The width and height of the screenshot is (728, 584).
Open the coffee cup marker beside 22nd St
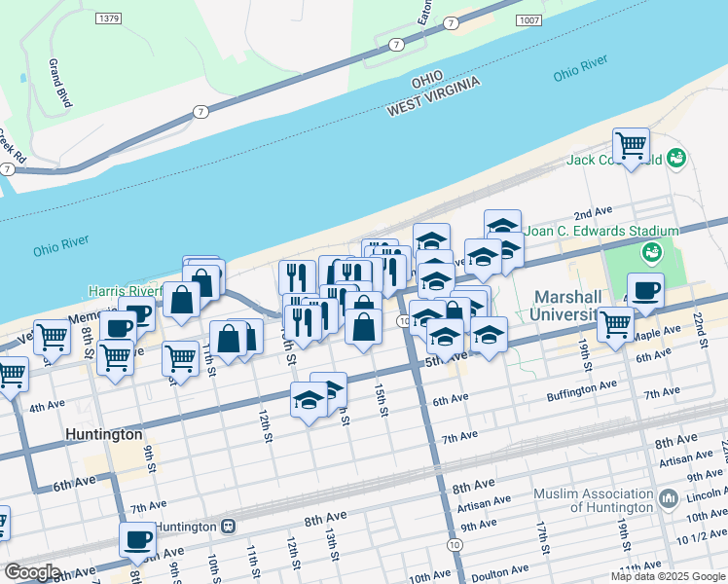(645, 293)
